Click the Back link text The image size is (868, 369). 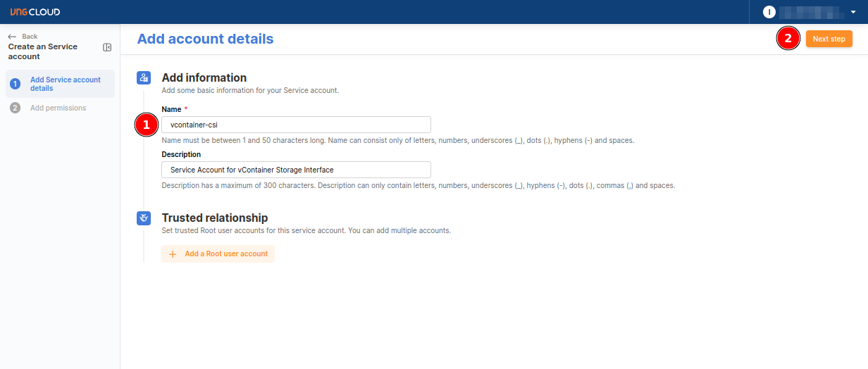coord(30,37)
